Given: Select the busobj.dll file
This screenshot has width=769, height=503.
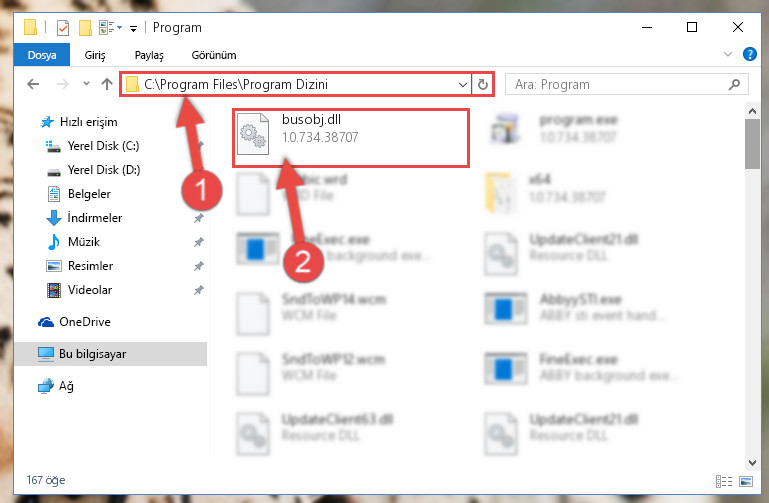Looking at the screenshot, I should 350,138.
